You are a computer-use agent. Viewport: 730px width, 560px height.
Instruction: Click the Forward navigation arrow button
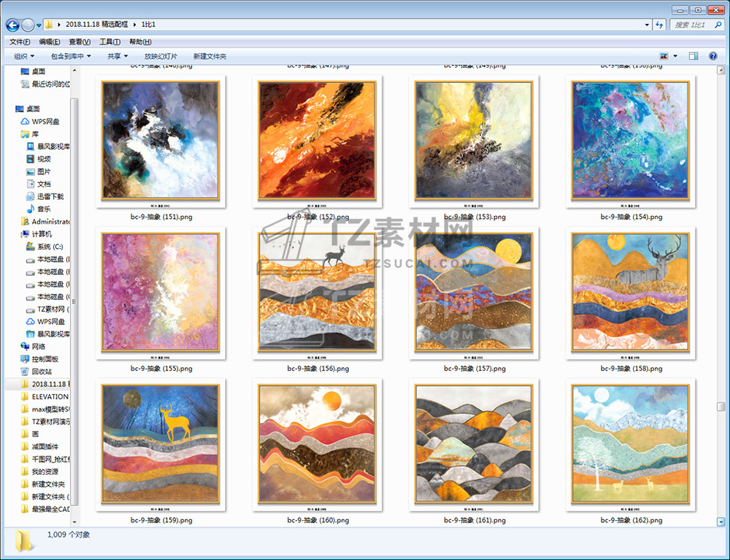(x=28, y=25)
